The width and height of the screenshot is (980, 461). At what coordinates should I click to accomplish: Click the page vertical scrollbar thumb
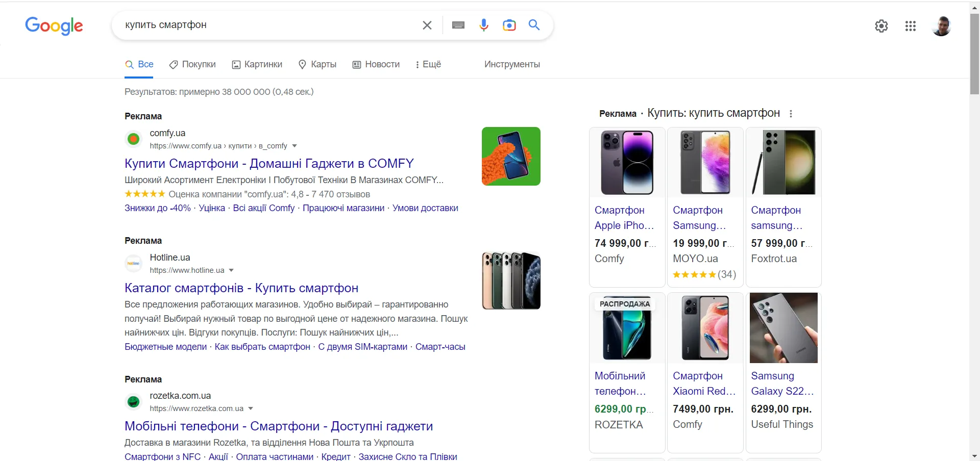click(974, 54)
